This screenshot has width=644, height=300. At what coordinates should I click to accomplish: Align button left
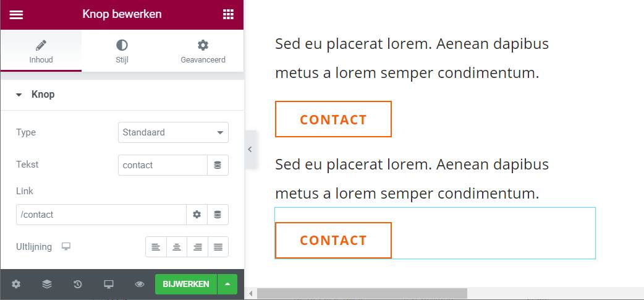pyautogui.click(x=156, y=247)
